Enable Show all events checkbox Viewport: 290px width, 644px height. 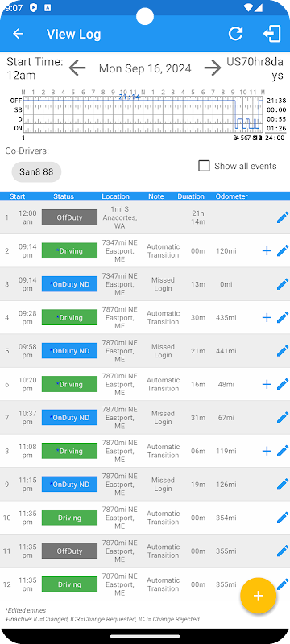(x=204, y=166)
